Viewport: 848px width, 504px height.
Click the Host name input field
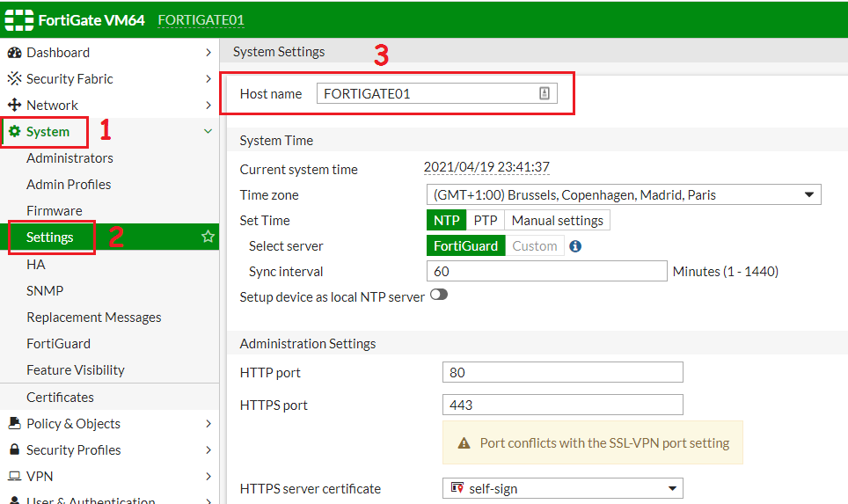428,94
